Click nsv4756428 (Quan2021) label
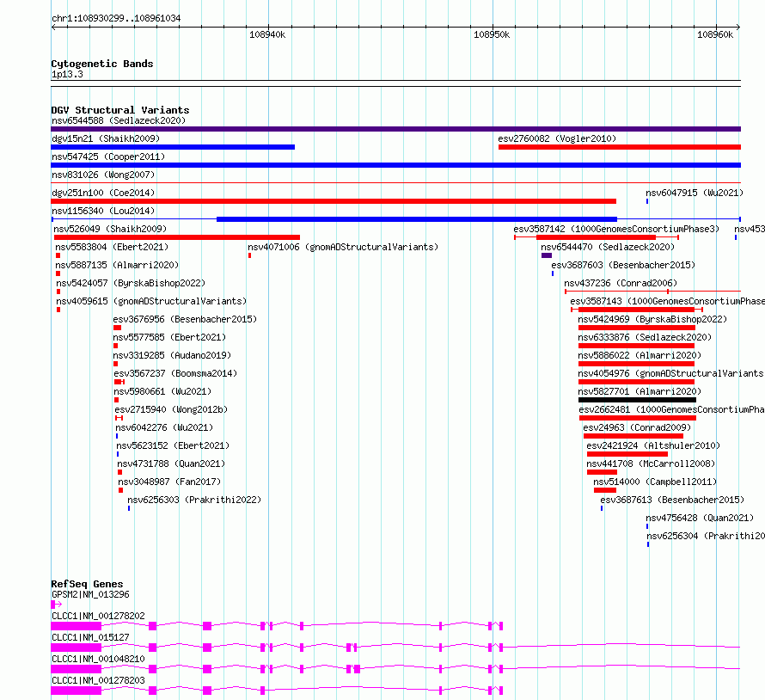The width and height of the screenshot is (765, 700). pyautogui.click(x=700, y=518)
